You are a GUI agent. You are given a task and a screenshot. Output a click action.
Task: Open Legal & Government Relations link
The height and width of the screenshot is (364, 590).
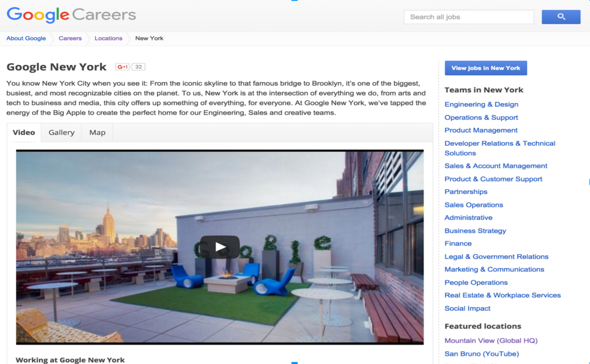click(497, 257)
